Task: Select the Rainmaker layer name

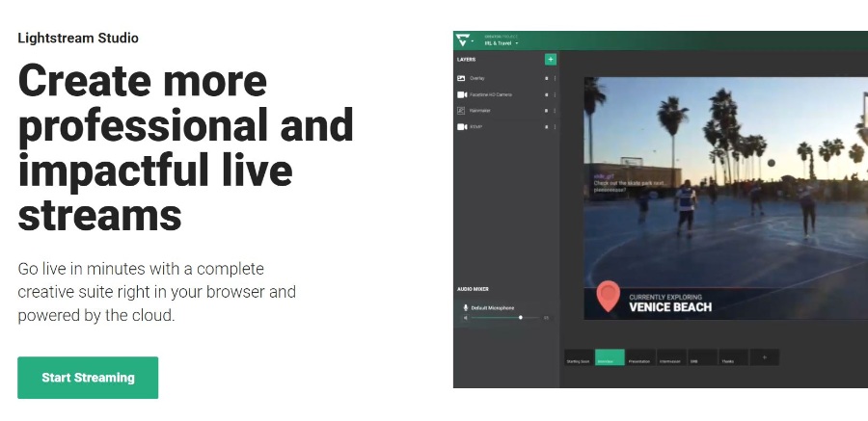Action: pos(480,111)
